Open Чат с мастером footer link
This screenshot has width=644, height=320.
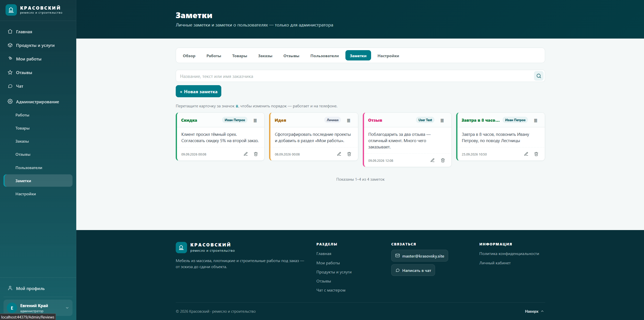(331, 290)
